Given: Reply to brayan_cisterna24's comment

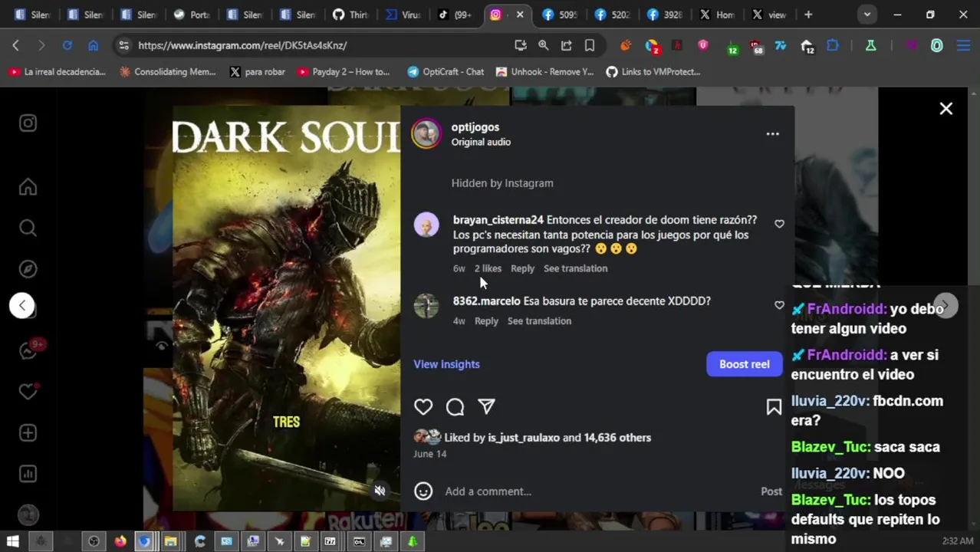Looking at the screenshot, I should click(x=522, y=268).
